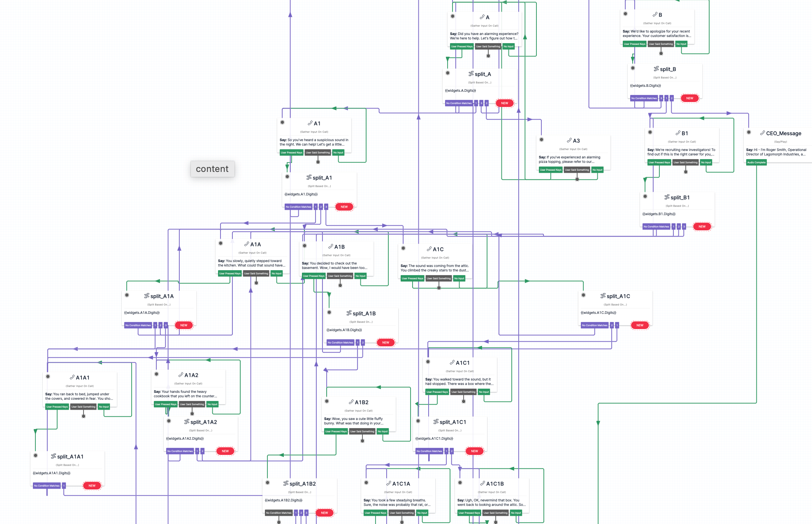Screen dimensions: 812x524
Task: Click NEW on the split_A1A2 widget
Action: (x=225, y=451)
